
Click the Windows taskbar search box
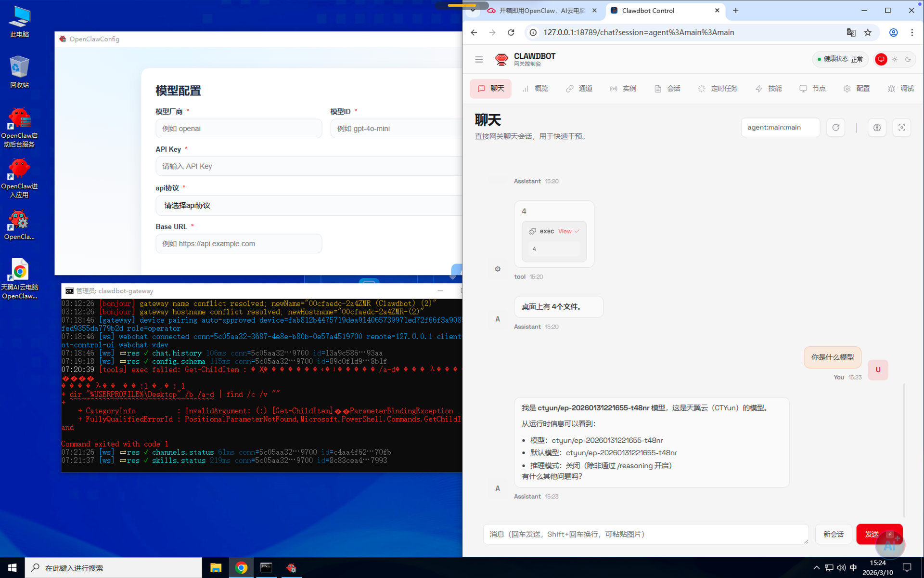(114, 568)
